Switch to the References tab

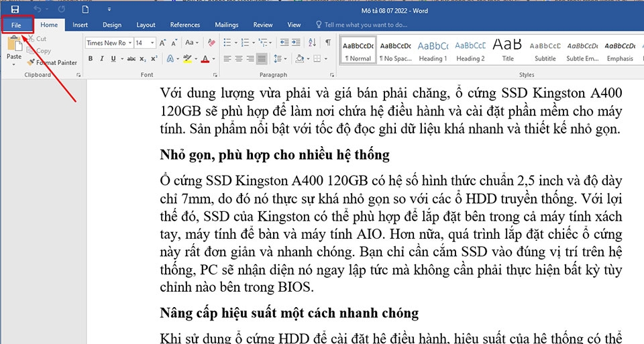pyautogui.click(x=185, y=25)
